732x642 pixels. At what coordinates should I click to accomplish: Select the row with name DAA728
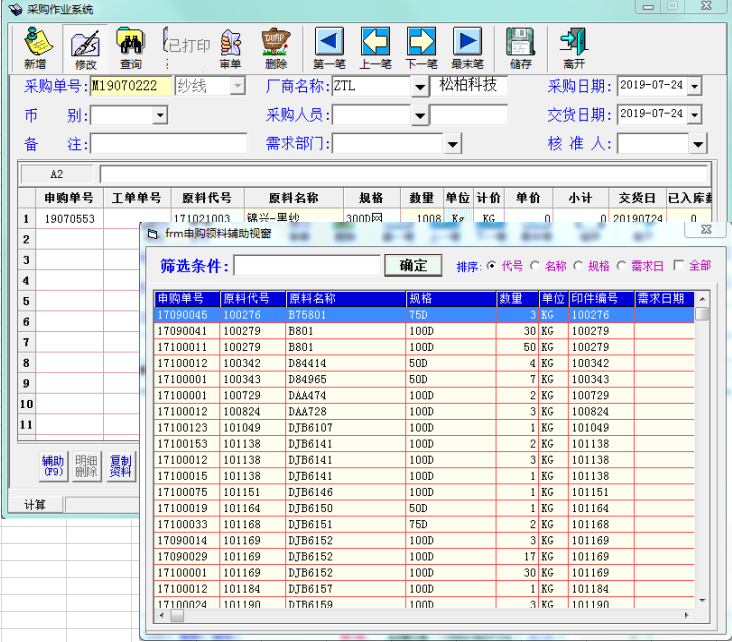(x=424, y=412)
